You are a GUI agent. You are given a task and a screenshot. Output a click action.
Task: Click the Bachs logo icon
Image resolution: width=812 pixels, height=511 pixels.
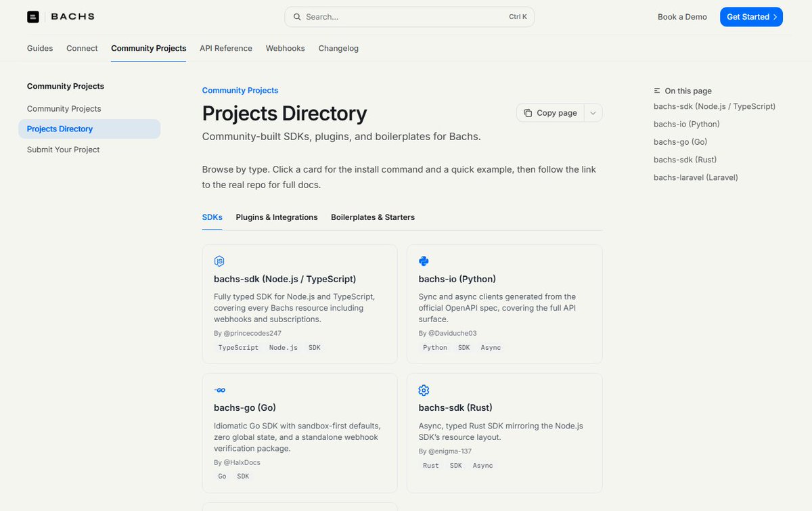33,17
